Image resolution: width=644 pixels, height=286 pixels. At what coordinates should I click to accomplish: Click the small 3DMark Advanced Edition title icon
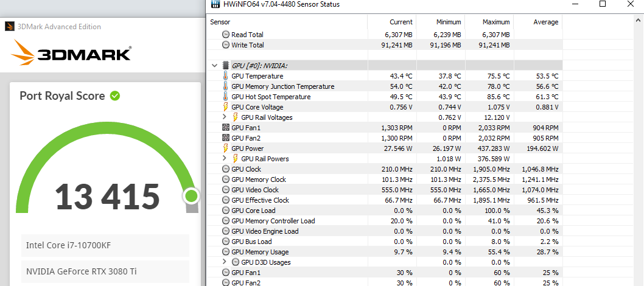[9, 27]
